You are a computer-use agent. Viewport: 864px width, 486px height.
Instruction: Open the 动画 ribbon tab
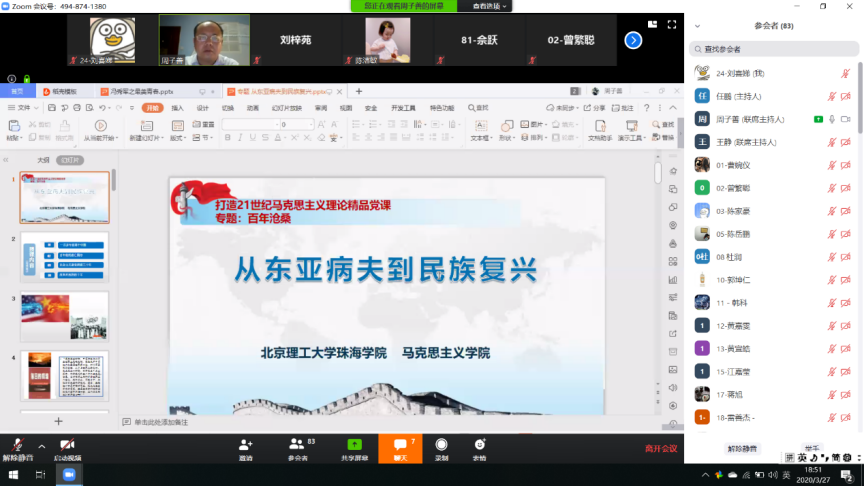click(253, 108)
